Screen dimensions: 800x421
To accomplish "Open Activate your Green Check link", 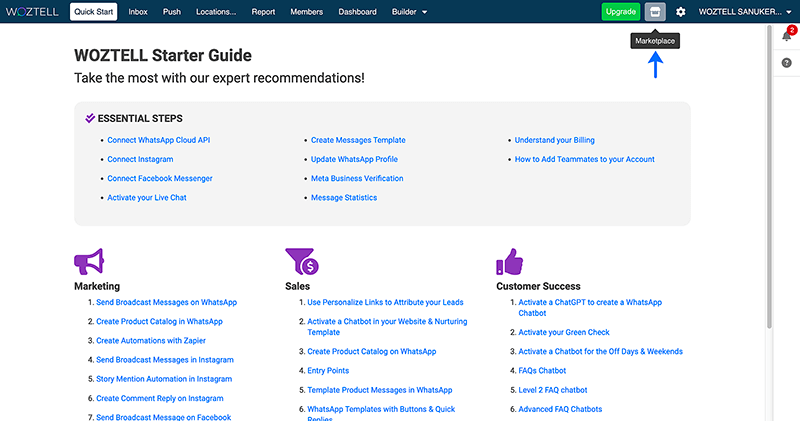I will coord(564,332).
